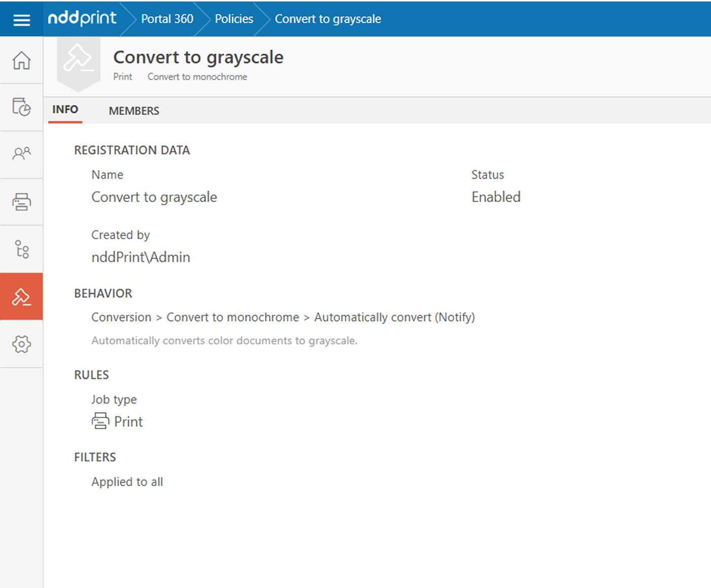Screen dimensions: 711x588
Task: Switch to the MEMBERS tab
Action: point(134,111)
